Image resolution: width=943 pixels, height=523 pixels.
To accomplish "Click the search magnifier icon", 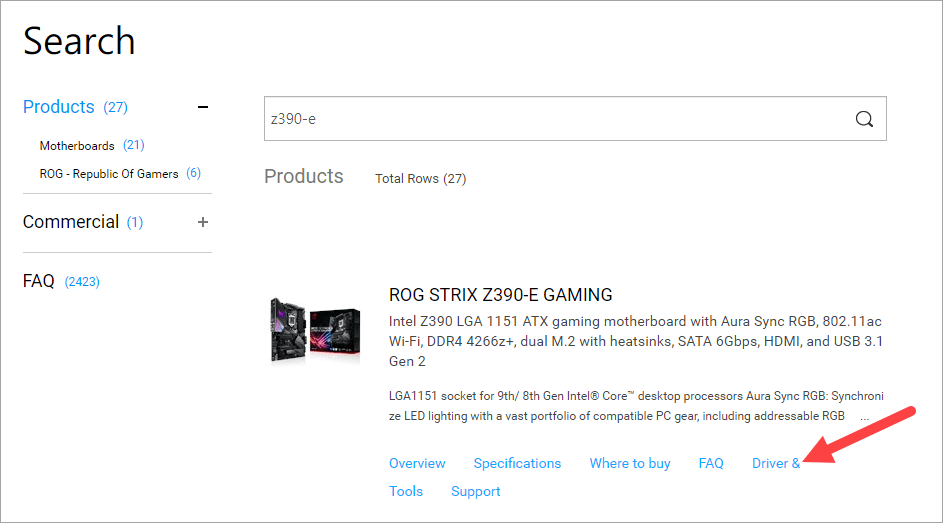I will tap(864, 119).
